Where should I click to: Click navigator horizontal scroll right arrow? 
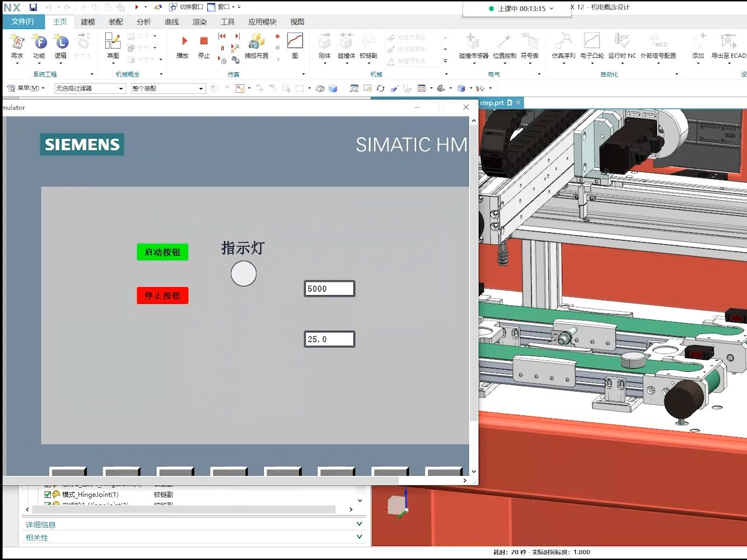click(x=351, y=509)
